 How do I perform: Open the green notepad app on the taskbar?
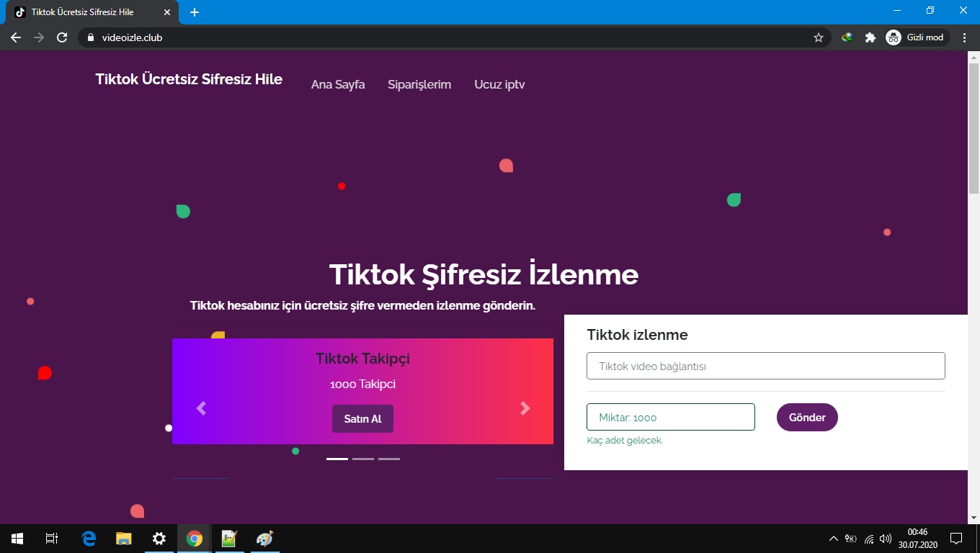coord(229,539)
